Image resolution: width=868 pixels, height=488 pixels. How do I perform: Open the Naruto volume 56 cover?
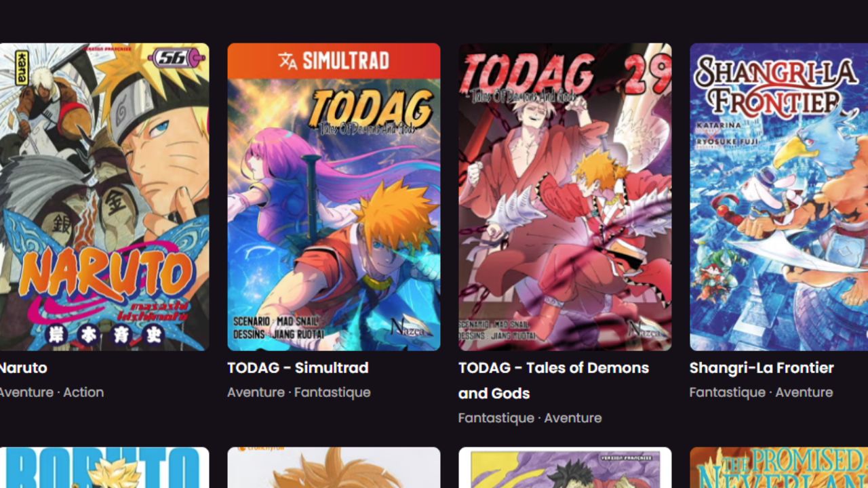(104, 197)
